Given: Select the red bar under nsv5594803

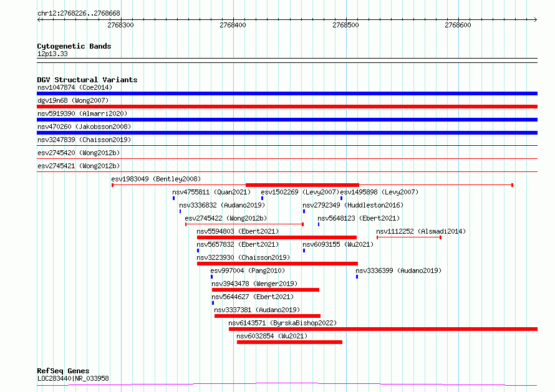Looking at the screenshot, I should click(x=277, y=237).
